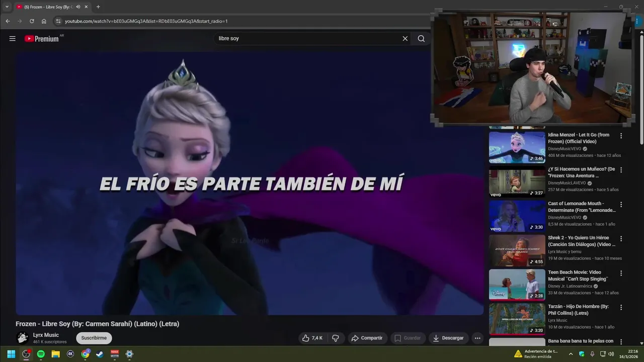Click the video player to pause

(250, 183)
